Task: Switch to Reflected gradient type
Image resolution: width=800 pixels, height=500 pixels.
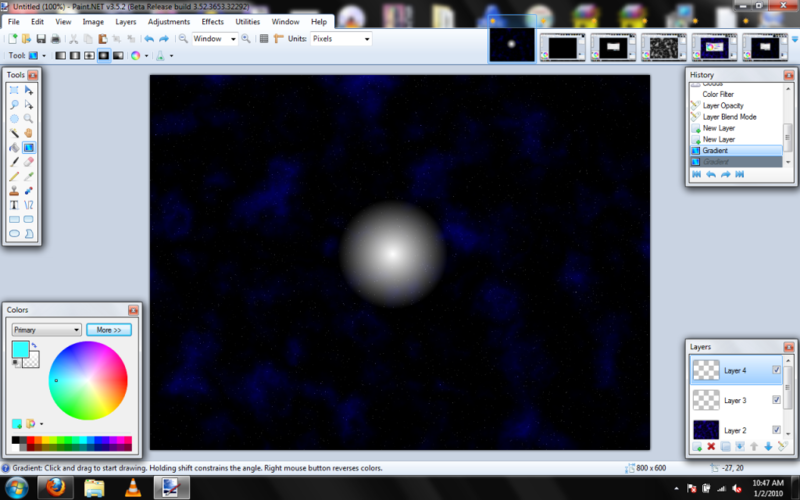Action: coord(75,56)
